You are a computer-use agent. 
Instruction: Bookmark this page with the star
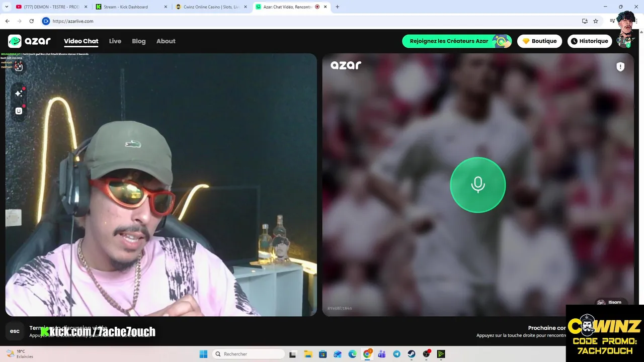pyautogui.click(x=596, y=21)
